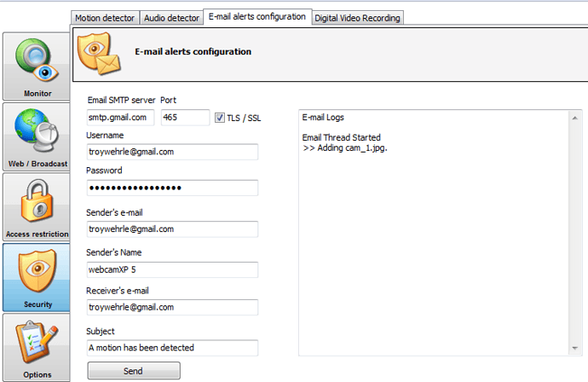Click the 'E-mail Logs' heading text
Image resolution: width=588 pixels, height=382 pixels.
[323, 118]
